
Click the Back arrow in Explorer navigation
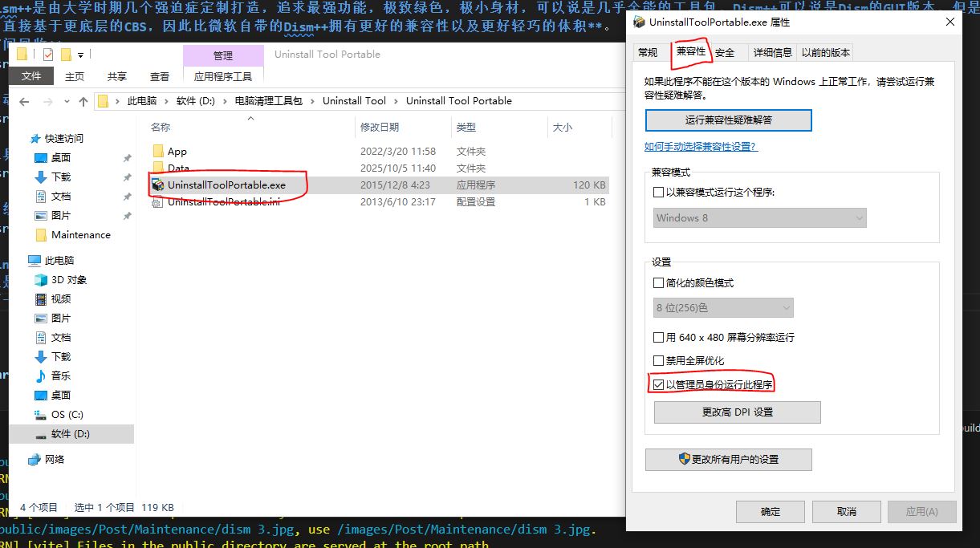(x=24, y=102)
